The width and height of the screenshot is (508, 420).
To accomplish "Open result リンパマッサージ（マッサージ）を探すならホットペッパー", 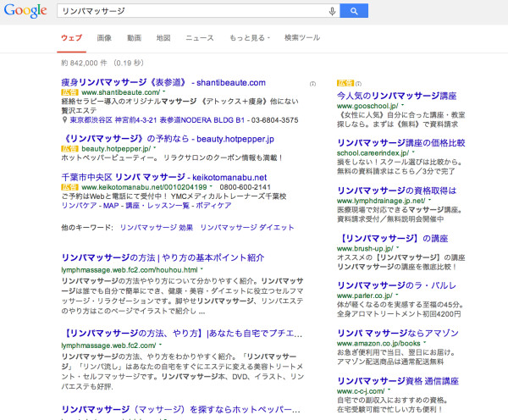I will pyautogui.click(x=180, y=410).
